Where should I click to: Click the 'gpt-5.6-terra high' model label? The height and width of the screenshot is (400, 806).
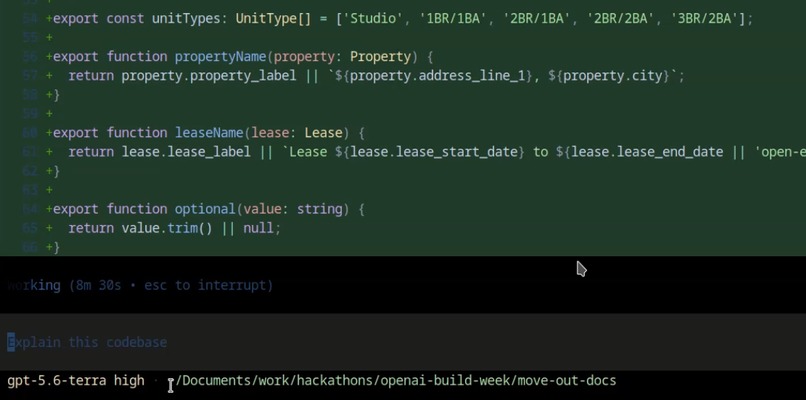click(x=76, y=381)
